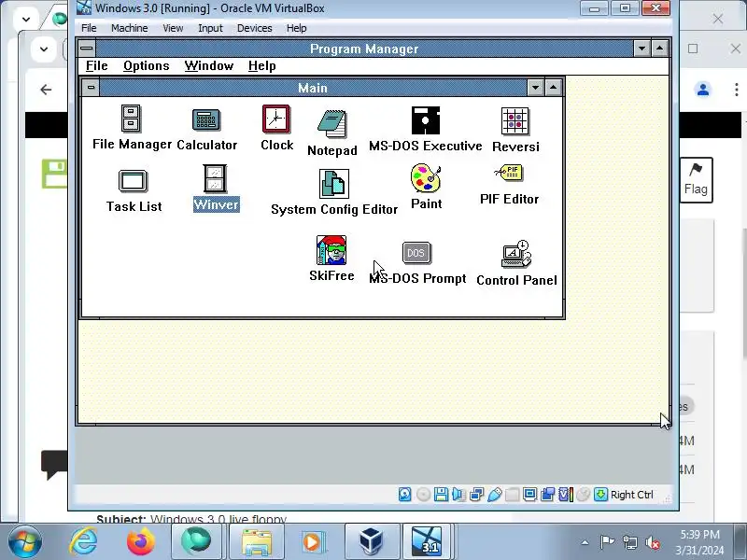747x560 pixels.
Task: Click the network tray icon
Action: pos(629,542)
